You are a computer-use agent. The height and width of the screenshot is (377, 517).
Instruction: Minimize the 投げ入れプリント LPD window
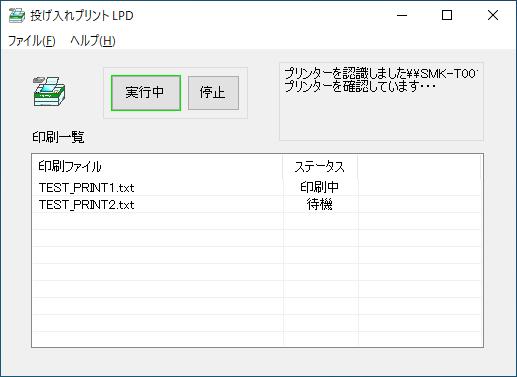tap(402, 15)
